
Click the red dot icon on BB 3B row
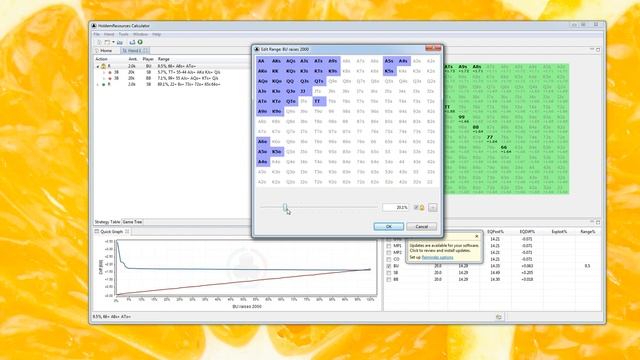pos(110,78)
